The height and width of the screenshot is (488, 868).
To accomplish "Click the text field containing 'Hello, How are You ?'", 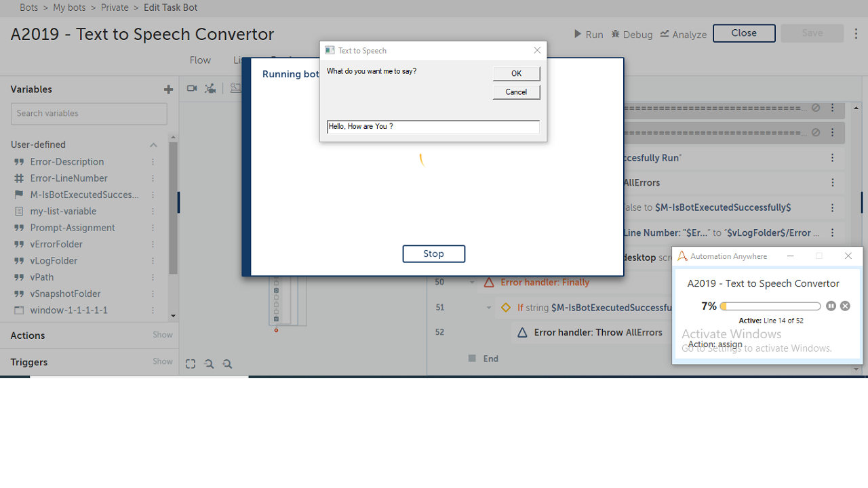I will tap(433, 127).
